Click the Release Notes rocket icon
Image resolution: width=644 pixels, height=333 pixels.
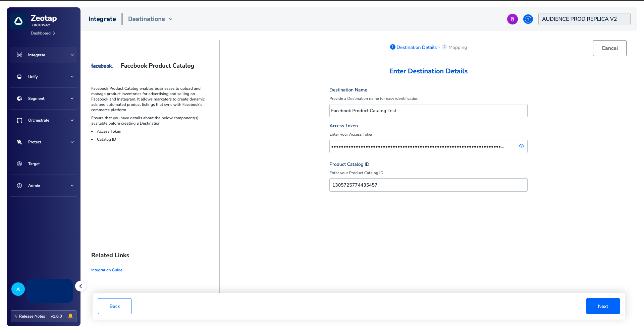pos(16,316)
